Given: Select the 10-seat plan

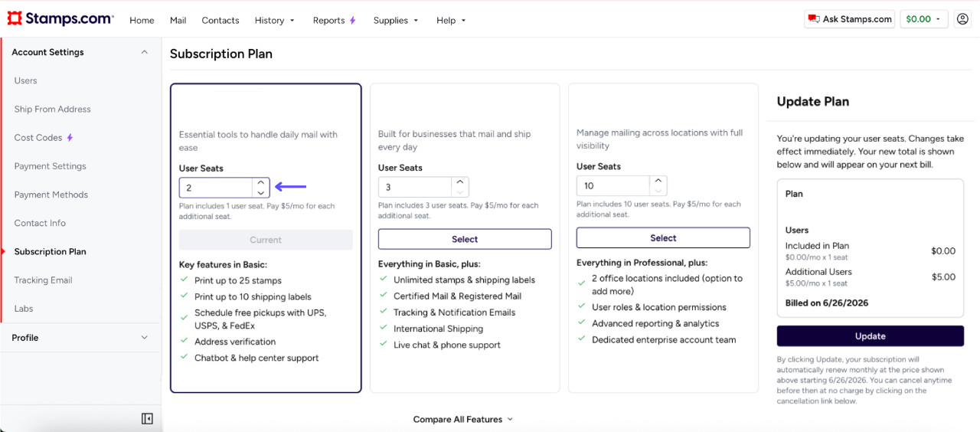Looking at the screenshot, I should coord(663,238).
